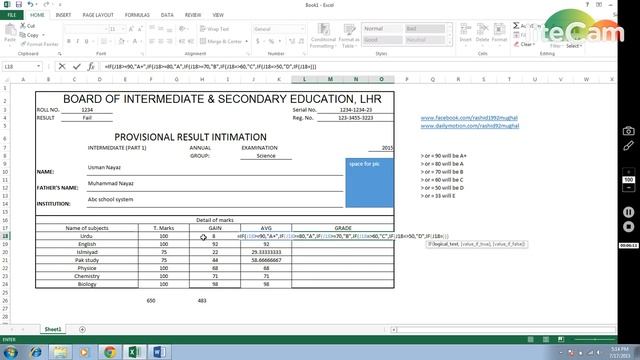The height and width of the screenshot is (360, 640).
Task: Click the horizontal scrollbar at the bottom
Action: click(x=503, y=329)
